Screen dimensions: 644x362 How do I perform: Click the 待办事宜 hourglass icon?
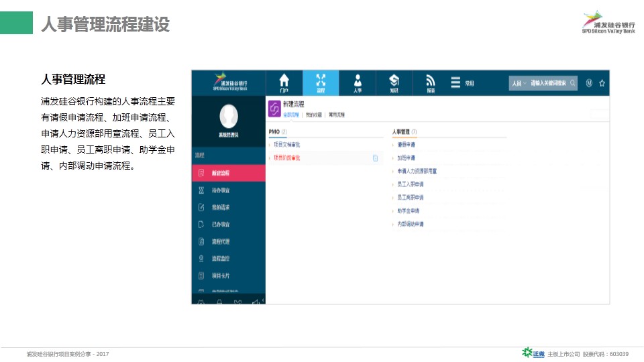(201, 190)
